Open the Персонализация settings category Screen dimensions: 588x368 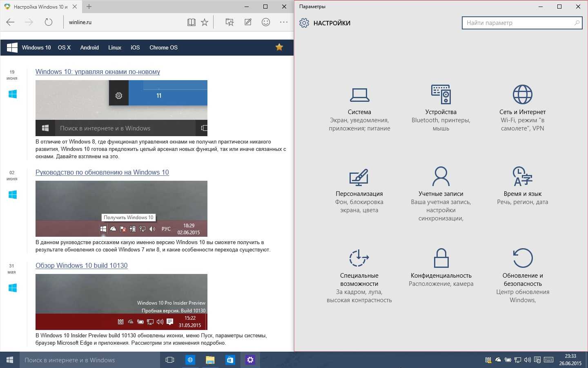[x=359, y=191]
